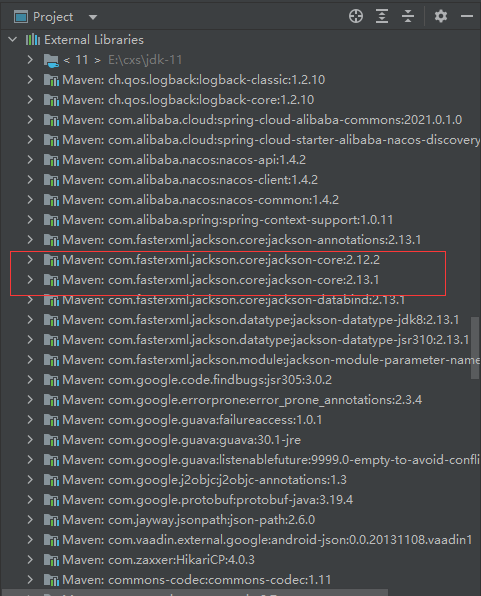Select Maven: error_prone_annotations:2.3.4 row
The height and width of the screenshot is (596, 481).
[240, 400]
